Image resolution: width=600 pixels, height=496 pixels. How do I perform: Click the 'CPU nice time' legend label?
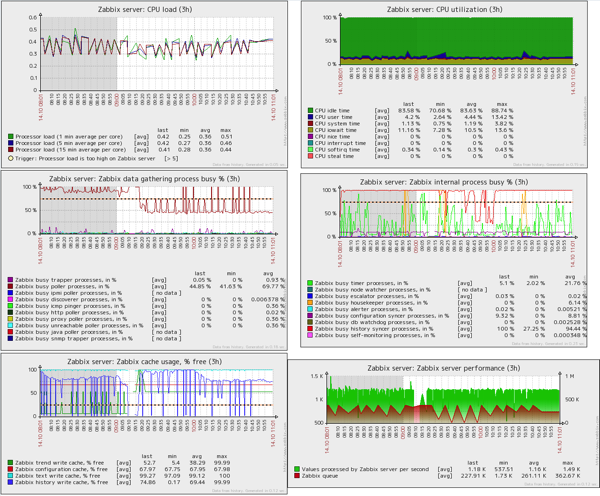point(332,137)
